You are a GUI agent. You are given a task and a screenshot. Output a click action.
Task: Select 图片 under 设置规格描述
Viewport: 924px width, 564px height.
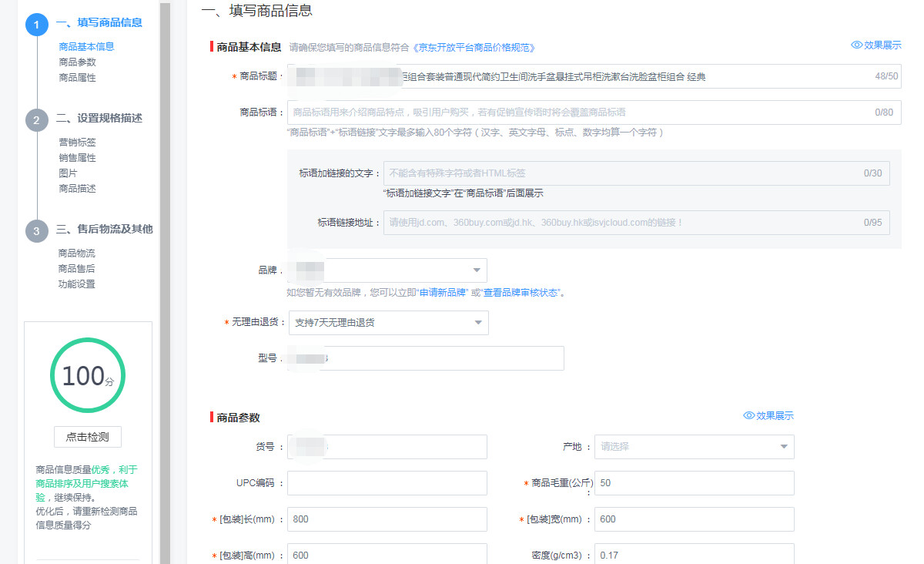point(66,172)
